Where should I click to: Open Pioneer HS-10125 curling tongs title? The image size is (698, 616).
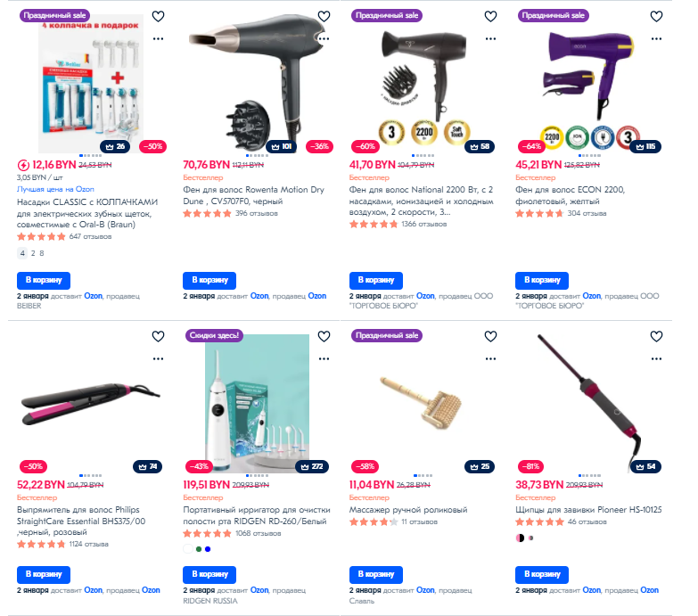pos(588,510)
